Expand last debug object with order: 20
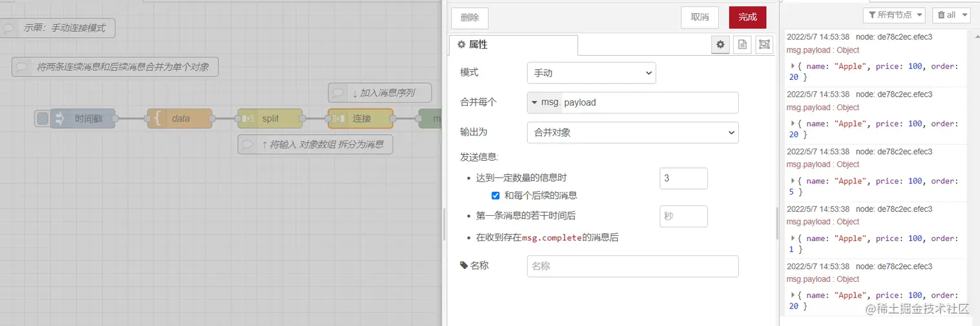Viewport: 980px width, 326px height. (793, 295)
